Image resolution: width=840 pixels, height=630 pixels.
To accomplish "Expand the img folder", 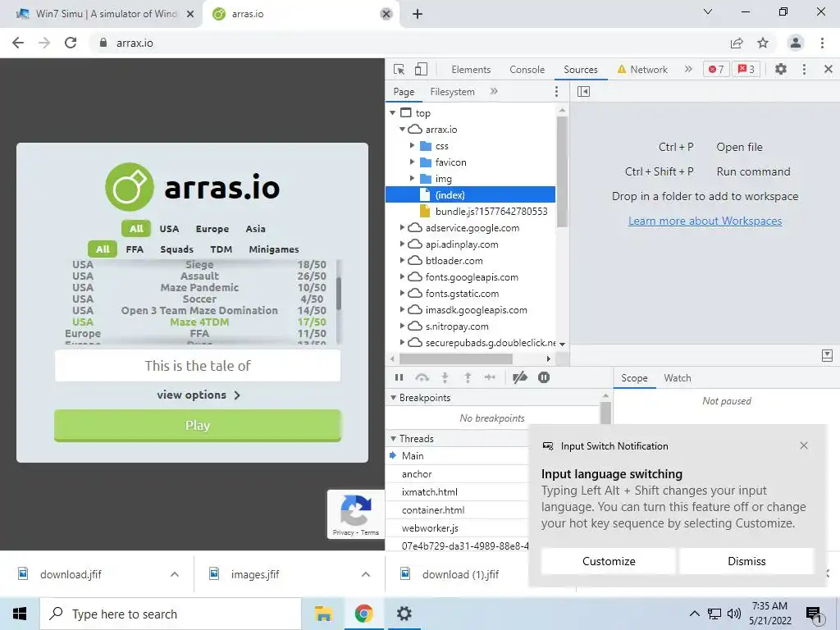I will coord(412,178).
